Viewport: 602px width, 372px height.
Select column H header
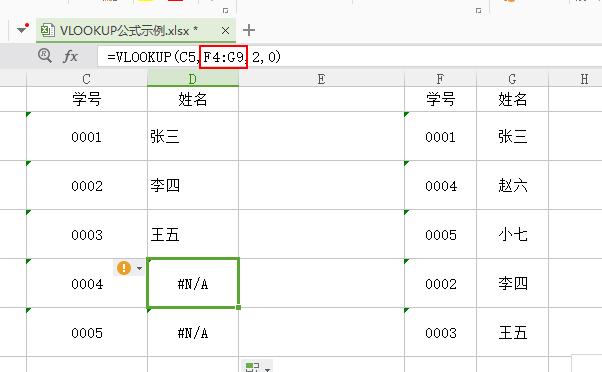pos(576,79)
